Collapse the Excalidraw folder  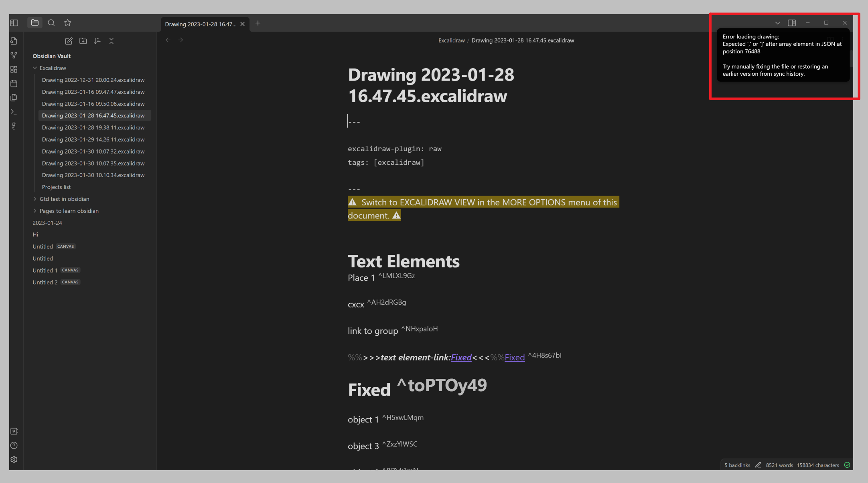click(34, 68)
